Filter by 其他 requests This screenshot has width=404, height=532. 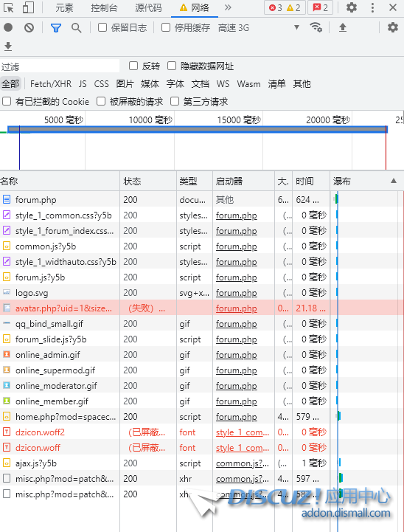coord(302,84)
